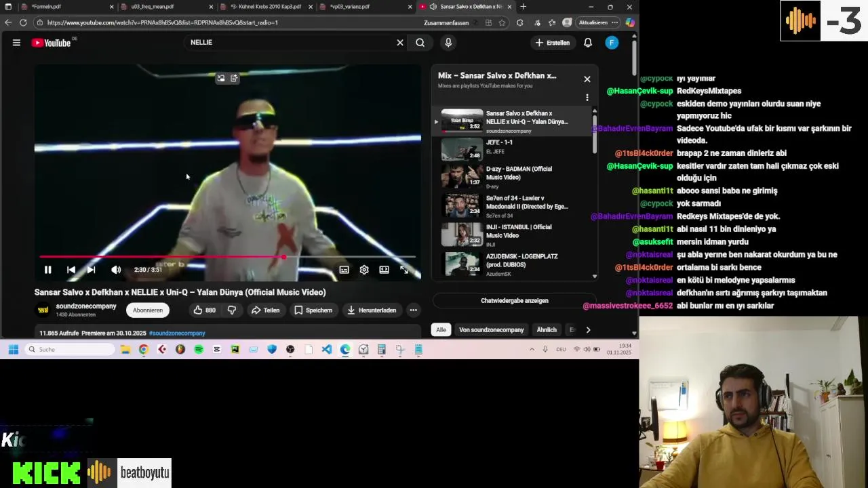The height and width of the screenshot is (488, 868).
Task: Click Zusammenfassen in address bar
Action: [x=446, y=22]
